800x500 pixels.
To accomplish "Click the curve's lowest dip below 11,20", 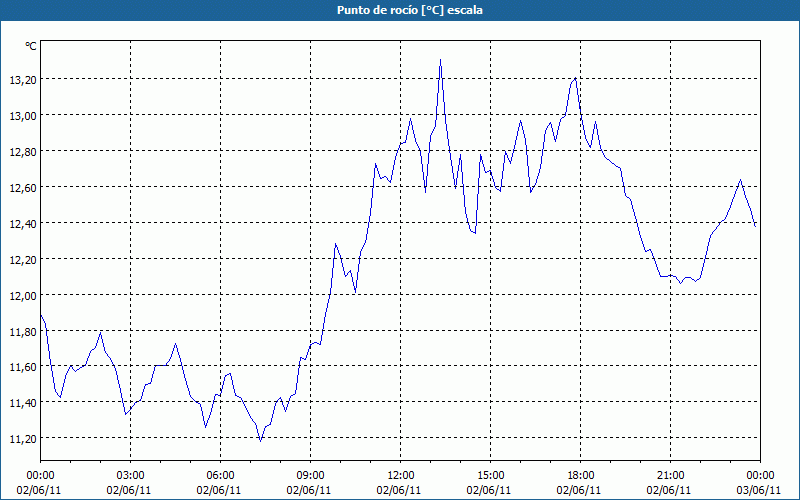I will point(260,440).
